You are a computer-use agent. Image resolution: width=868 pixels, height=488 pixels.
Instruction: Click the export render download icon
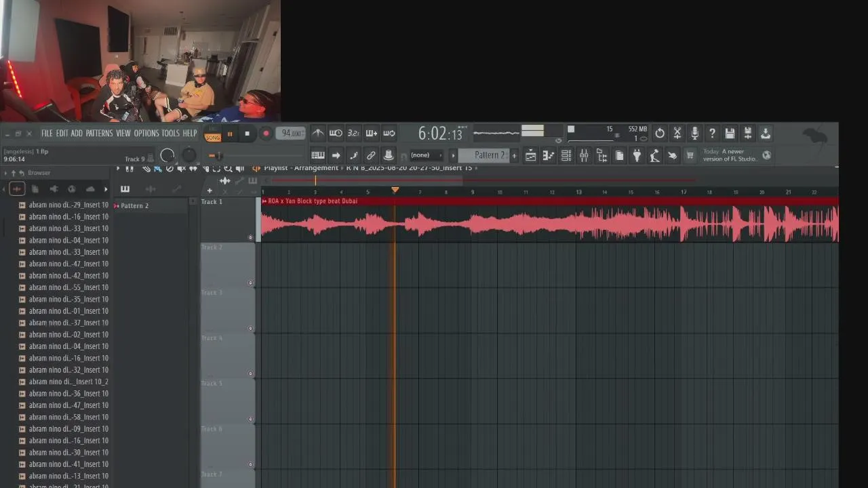pyautogui.click(x=765, y=134)
